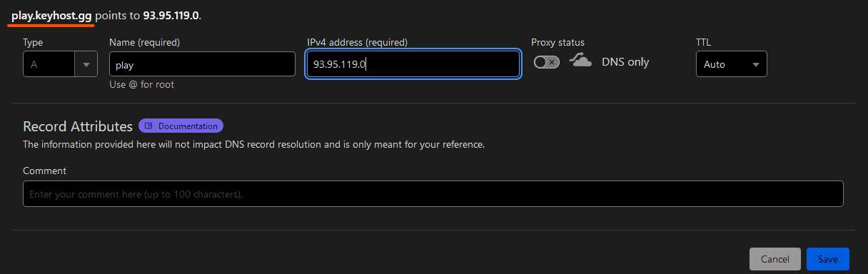Click inside the IPv4 address field

pyautogui.click(x=413, y=64)
